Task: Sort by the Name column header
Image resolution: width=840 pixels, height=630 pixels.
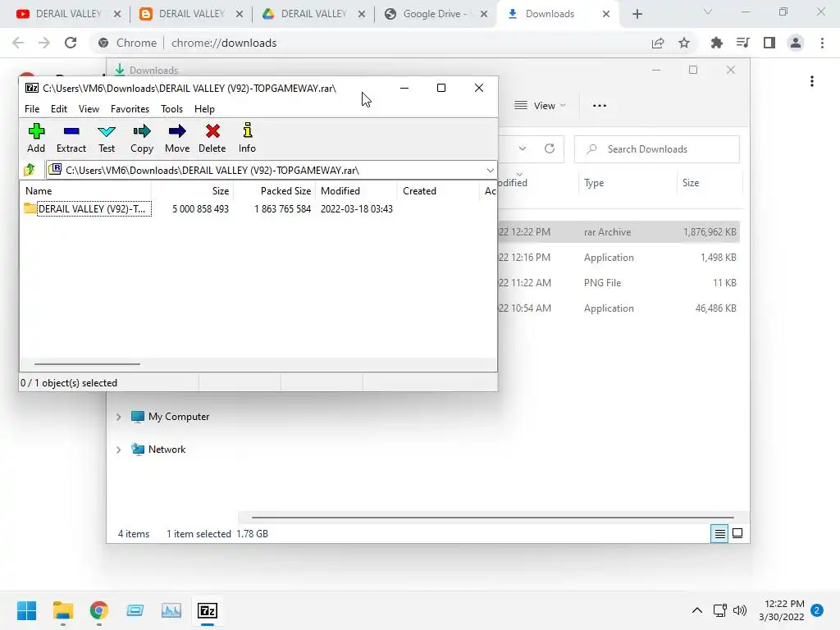Action: (x=85, y=190)
